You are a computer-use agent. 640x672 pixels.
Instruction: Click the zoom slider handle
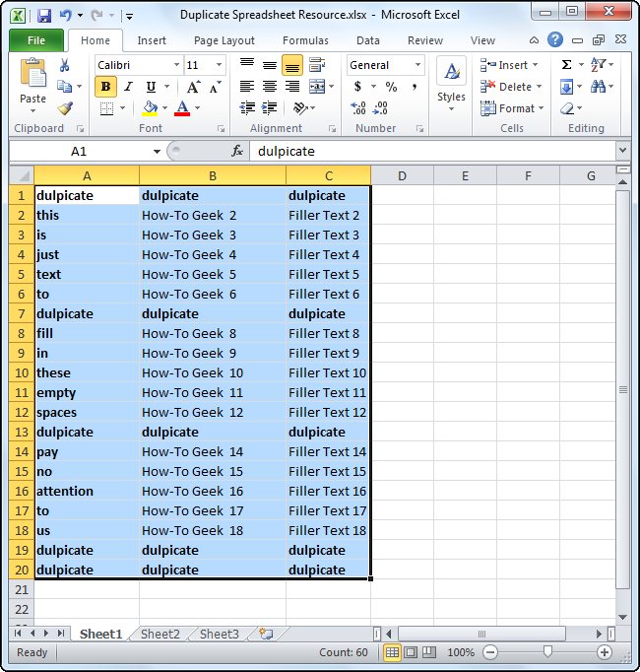point(547,651)
